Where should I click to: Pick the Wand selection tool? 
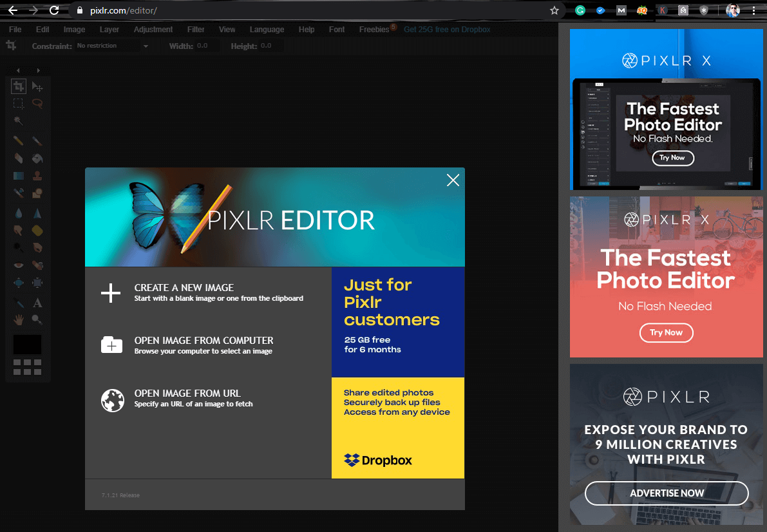[x=18, y=120]
